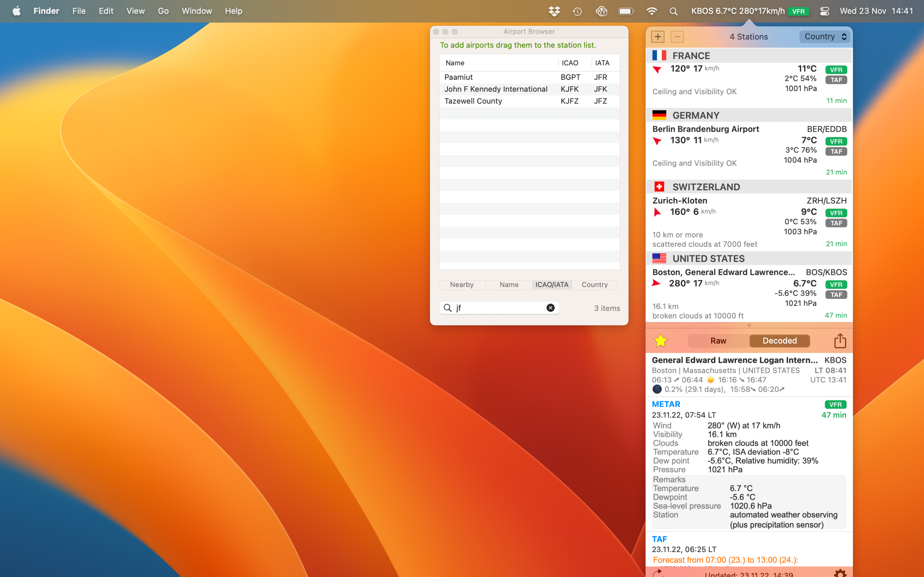
Task: Click the remove station minus button
Action: (677, 37)
